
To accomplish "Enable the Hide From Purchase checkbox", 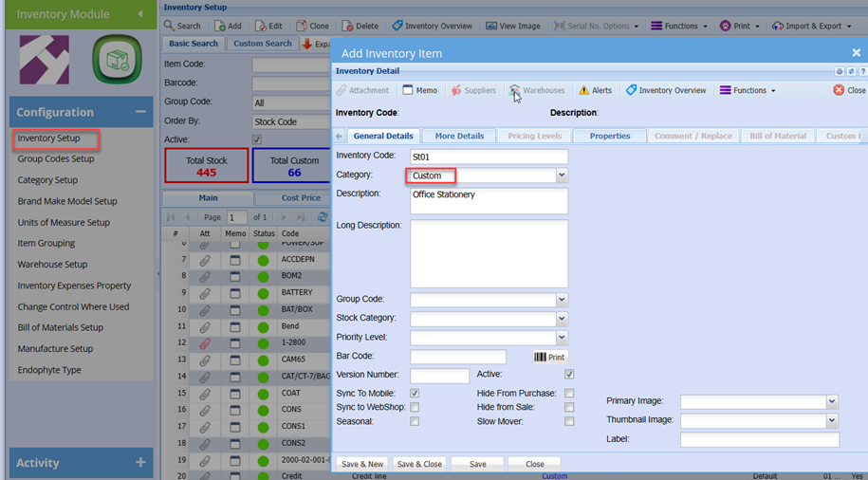I will click(569, 393).
